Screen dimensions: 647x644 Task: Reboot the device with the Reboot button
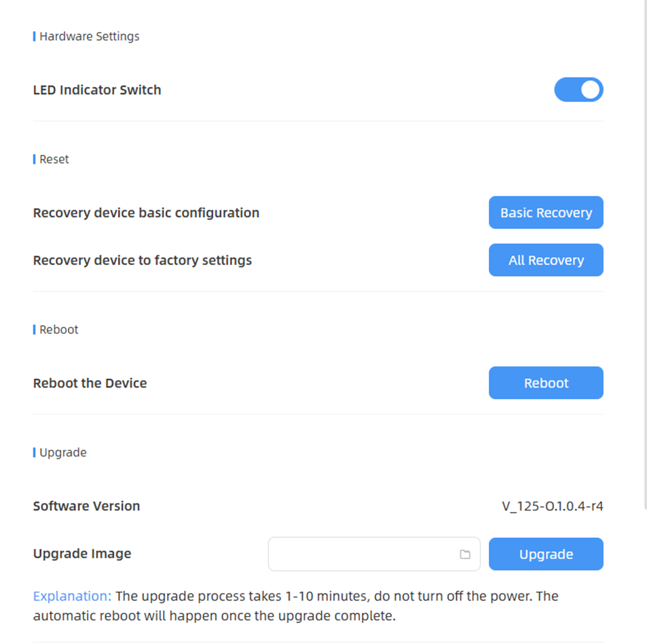point(546,383)
